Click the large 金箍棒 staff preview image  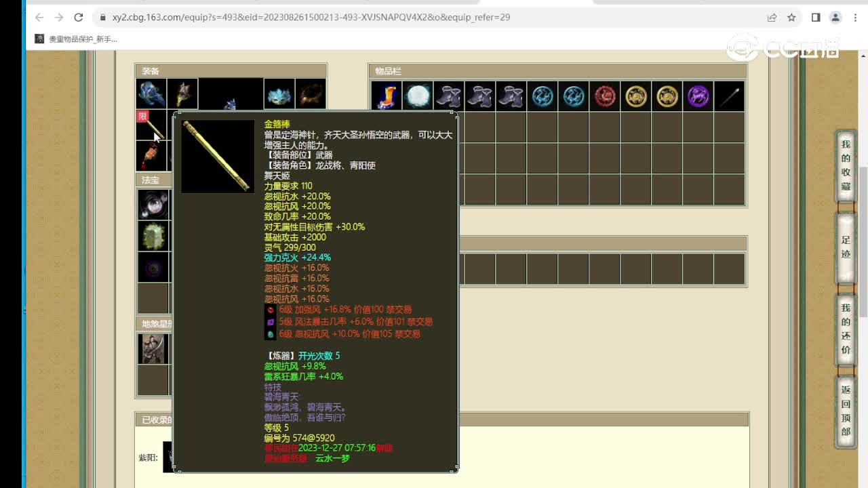[x=218, y=157]
